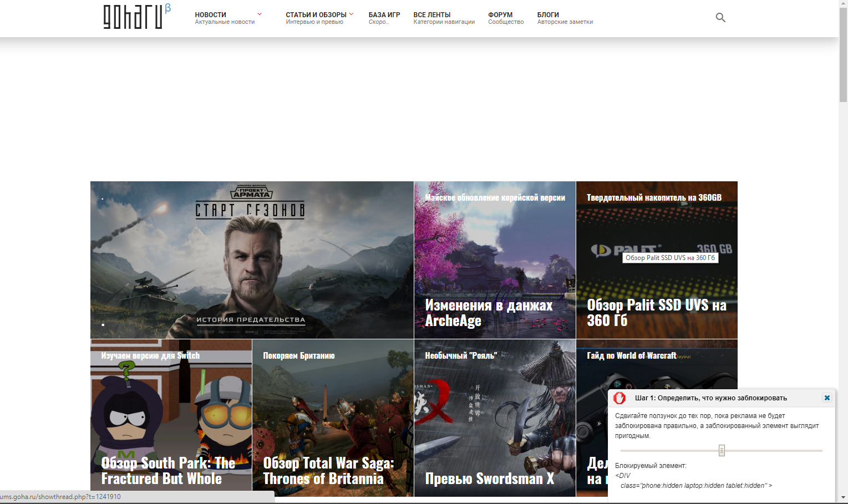Open the Блоги author notes section

(x=565, y=18)
